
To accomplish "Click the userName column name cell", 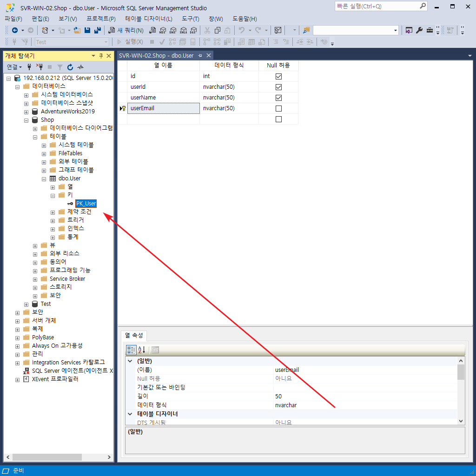I will (163, 98).
